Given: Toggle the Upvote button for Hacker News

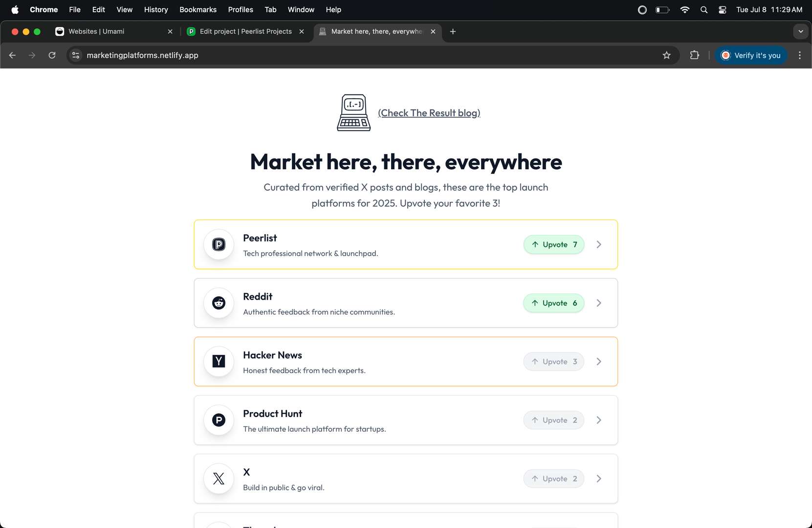Looking at the screenshot, I should [x=554, y=362].
